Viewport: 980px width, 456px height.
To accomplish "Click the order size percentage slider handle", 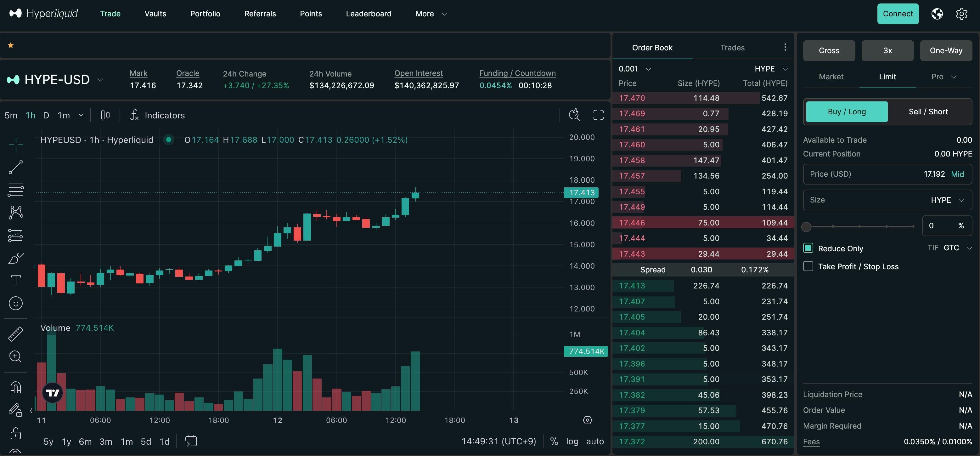I will tap(806, 227).
